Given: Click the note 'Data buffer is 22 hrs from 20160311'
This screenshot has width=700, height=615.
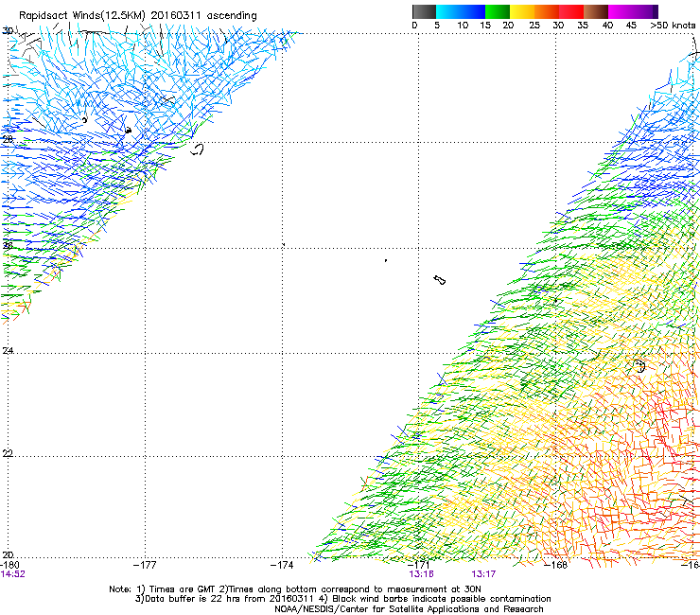Looking at the screenshot, I should (x=230, y=599).
